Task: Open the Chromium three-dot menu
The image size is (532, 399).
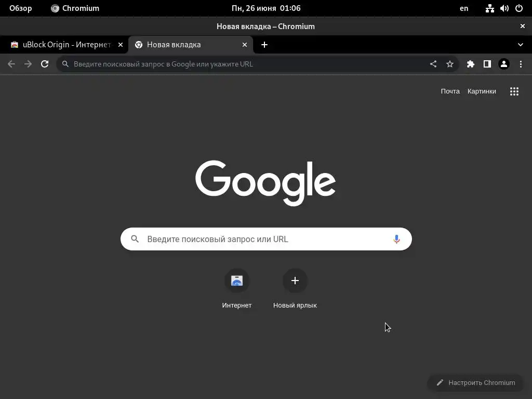Action: (x=521, y=64)
